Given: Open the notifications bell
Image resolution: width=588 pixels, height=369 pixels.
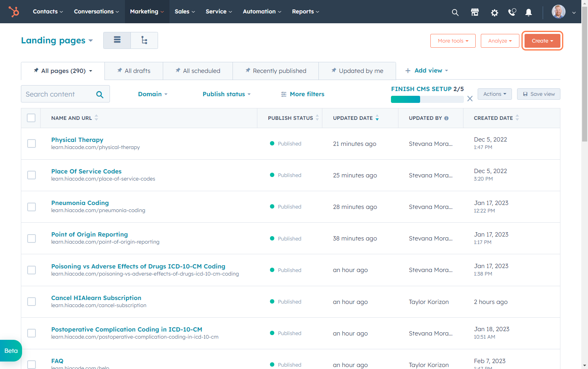Looking at the screenshot, I should click(x=528, y=13).
